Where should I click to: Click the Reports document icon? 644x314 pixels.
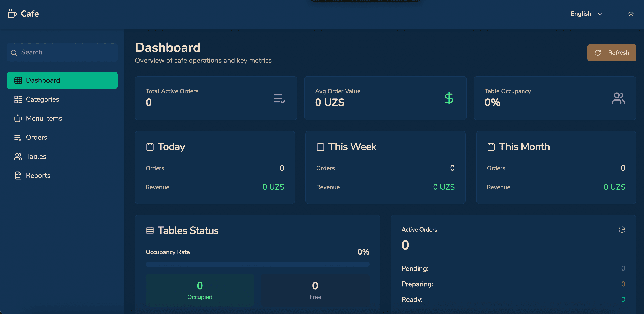coord(18,175)
